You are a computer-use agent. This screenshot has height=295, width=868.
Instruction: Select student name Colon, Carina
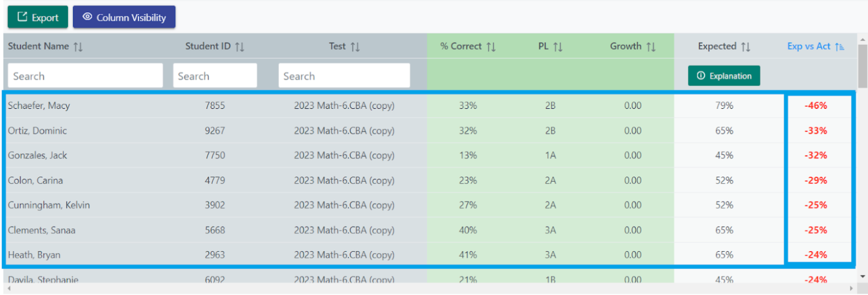(x=35, y=180)
